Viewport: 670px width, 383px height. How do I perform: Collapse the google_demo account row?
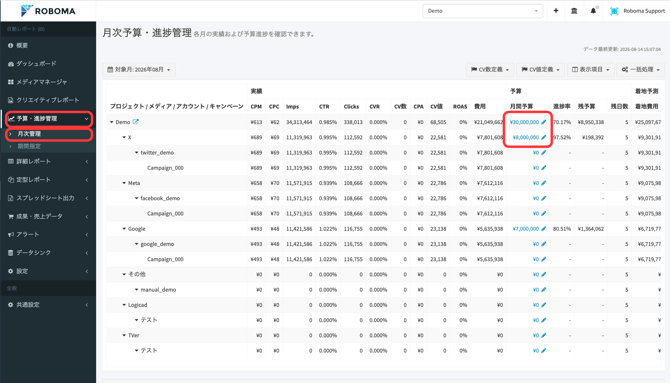(137, 244)
